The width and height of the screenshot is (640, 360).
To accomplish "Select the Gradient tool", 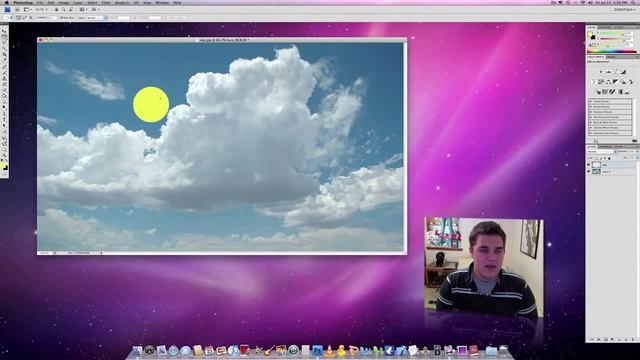I will pos(4,95).
